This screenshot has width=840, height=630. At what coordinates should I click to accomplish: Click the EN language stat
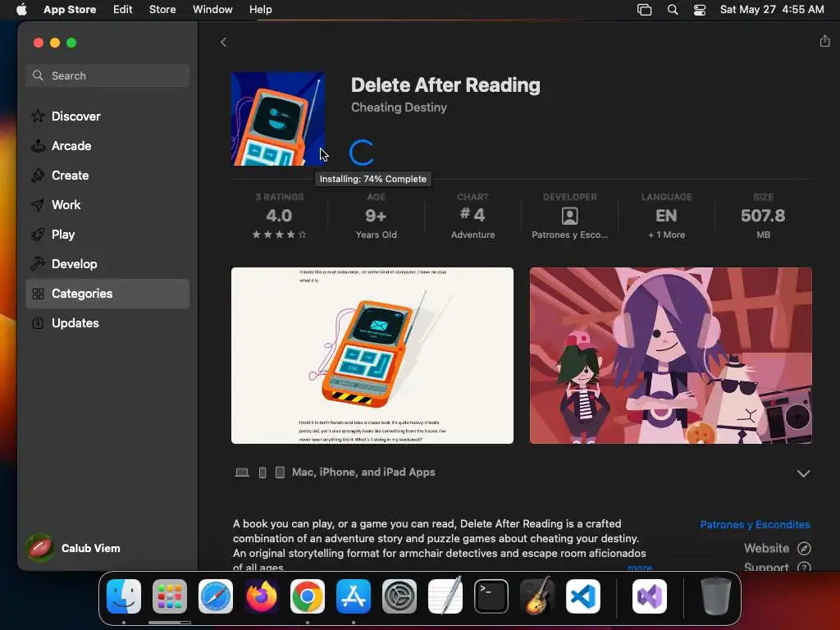tap(666, 216)
